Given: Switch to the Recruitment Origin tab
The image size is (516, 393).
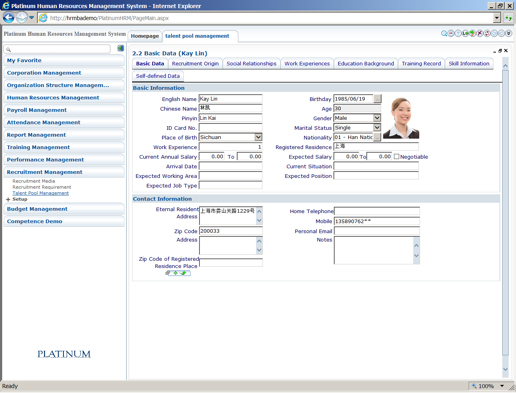Looking at the screenshot, I should coord(195,63).
